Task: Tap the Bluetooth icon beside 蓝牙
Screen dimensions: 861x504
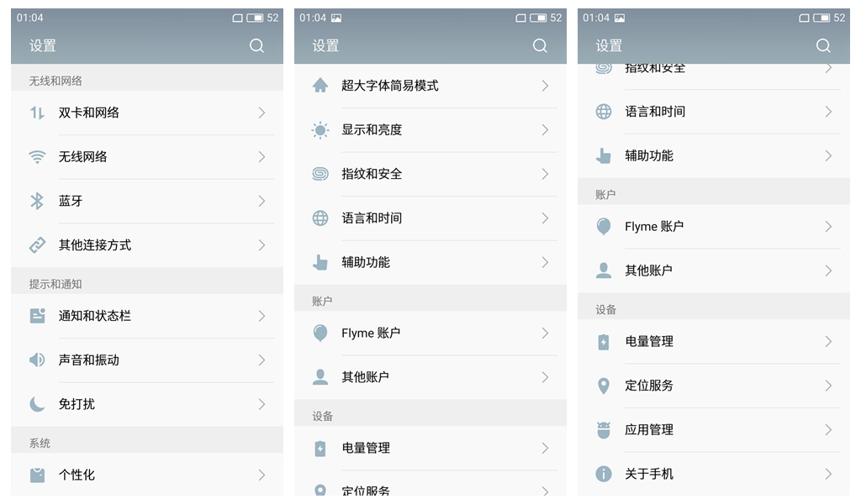Action: click(x=37, y=201)
